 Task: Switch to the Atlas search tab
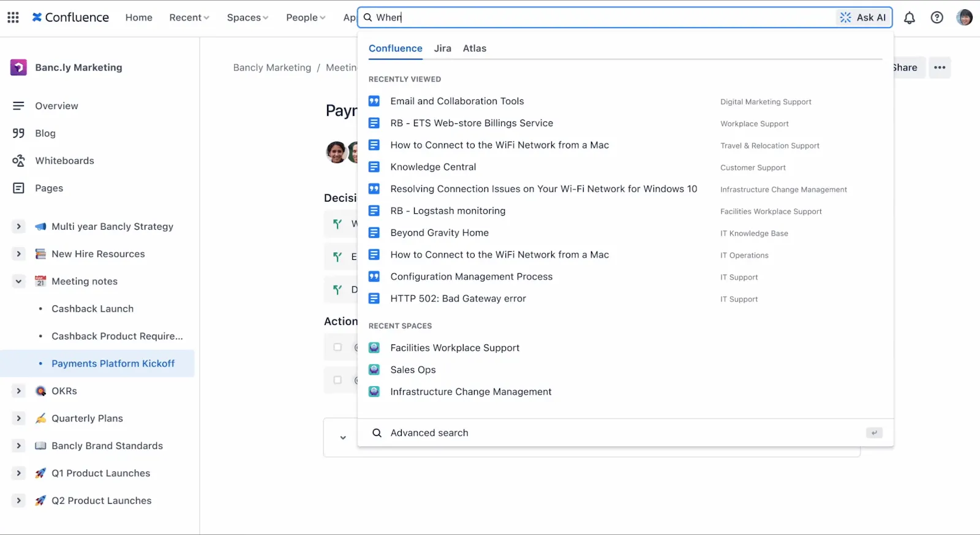tap(475, 48)
